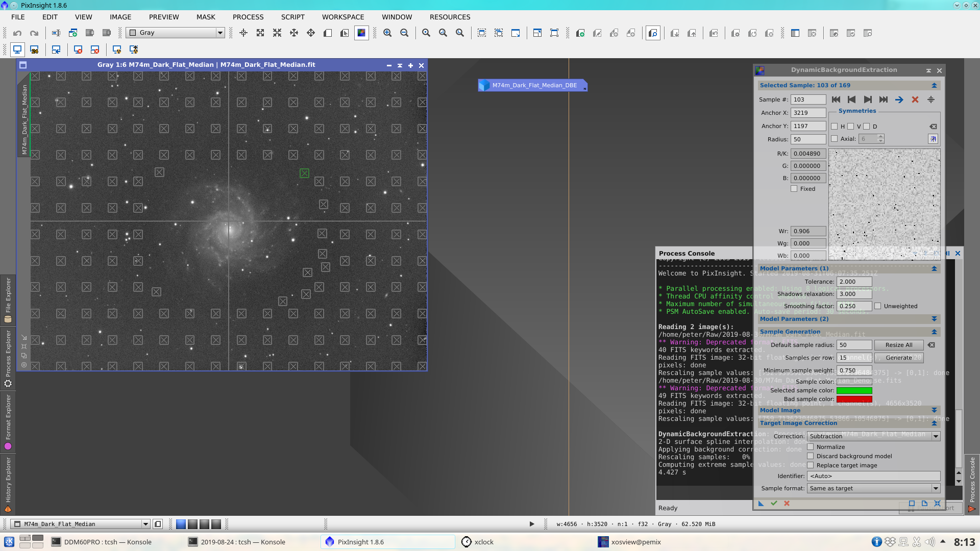Click the Tolerance input field
Screen dimensions: 980x551
click(854, 282)
